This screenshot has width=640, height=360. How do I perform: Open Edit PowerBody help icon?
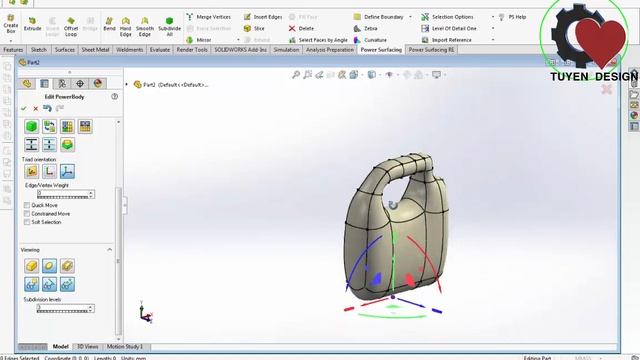(x=114, y=97)
